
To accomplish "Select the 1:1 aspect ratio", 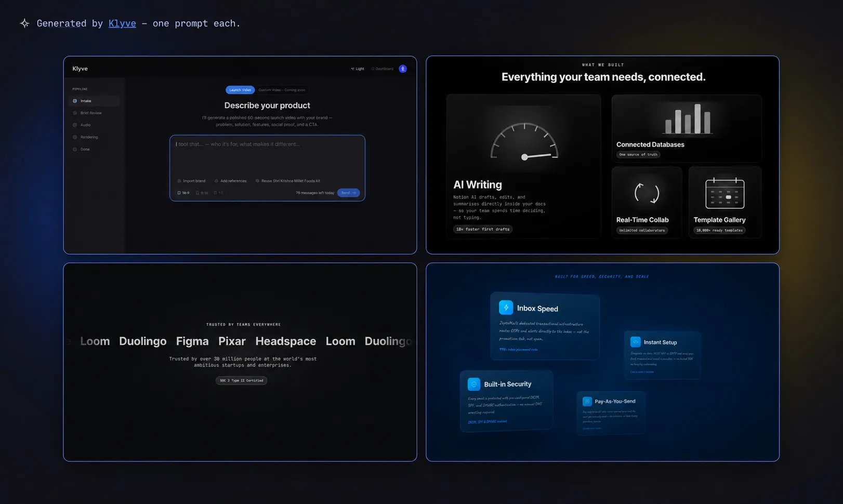I will tap(219, 193).
